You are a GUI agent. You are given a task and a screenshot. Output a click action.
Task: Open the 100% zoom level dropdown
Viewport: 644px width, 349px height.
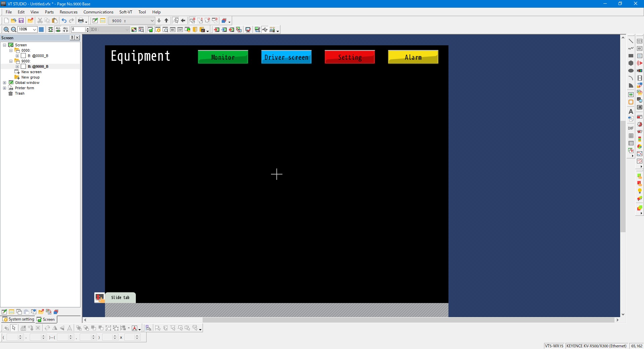(x=34, y=30)
